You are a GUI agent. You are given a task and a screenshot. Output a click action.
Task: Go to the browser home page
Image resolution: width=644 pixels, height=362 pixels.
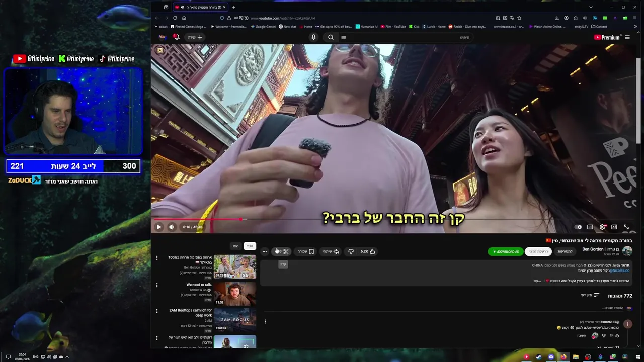(x=184, y=18)
